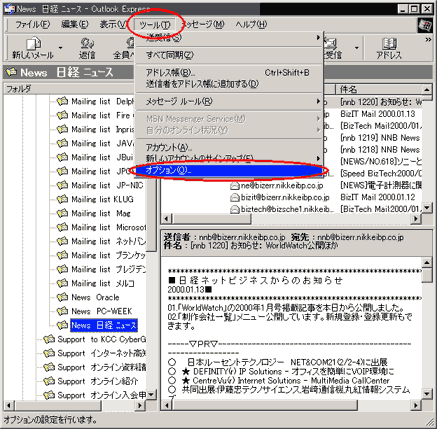
Task: Click the Reply (返信) toolbar icon
Action: click(x=87, y=44)
